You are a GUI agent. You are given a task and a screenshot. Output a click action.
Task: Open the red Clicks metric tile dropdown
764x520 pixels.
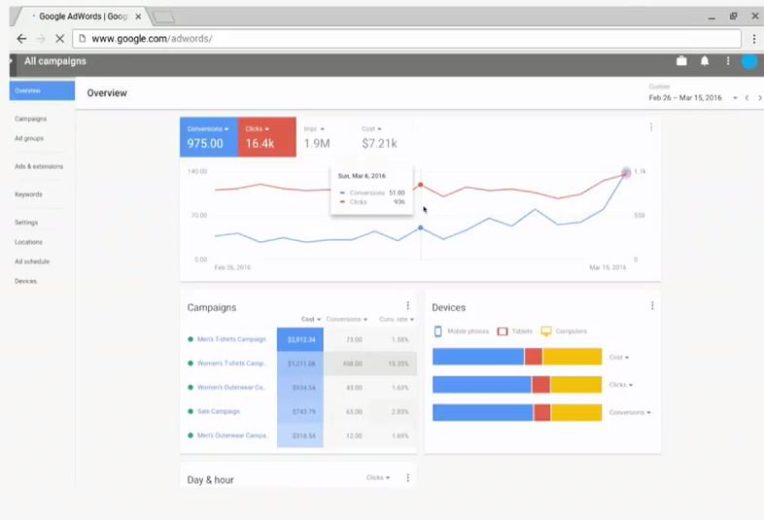point(257,129)
